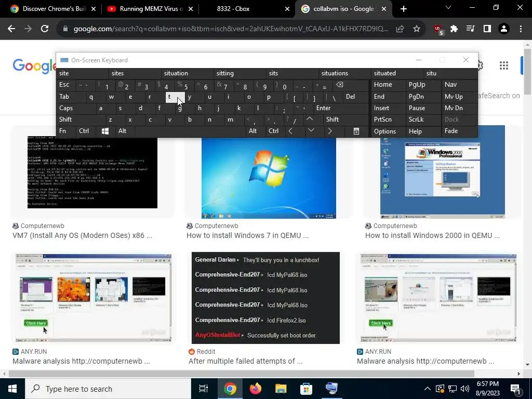This screenshot has width=532, height=399.
Task: Click the up arrow key on On-Screen Keyboard
Action: pos(310,119)
